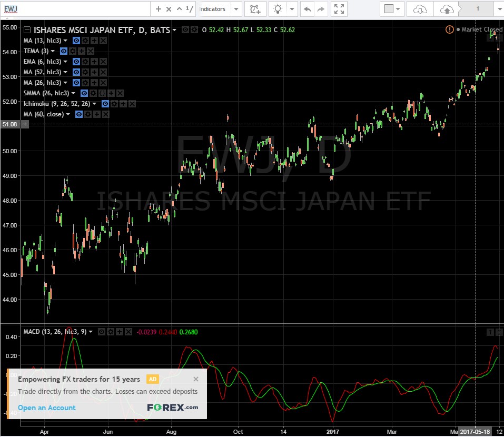Click the plus button at 51.08 price
This screenshot has width=504, height=437.
point(25,124)
